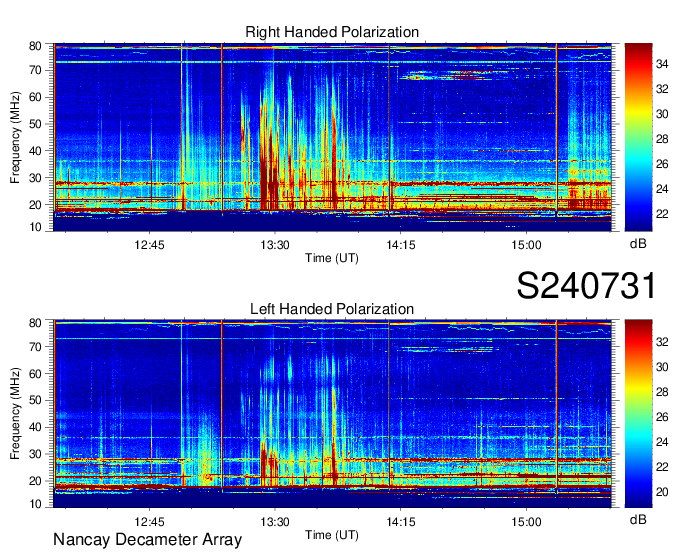Click 40 MHz tick of upper panel

(x=35, y=151)
